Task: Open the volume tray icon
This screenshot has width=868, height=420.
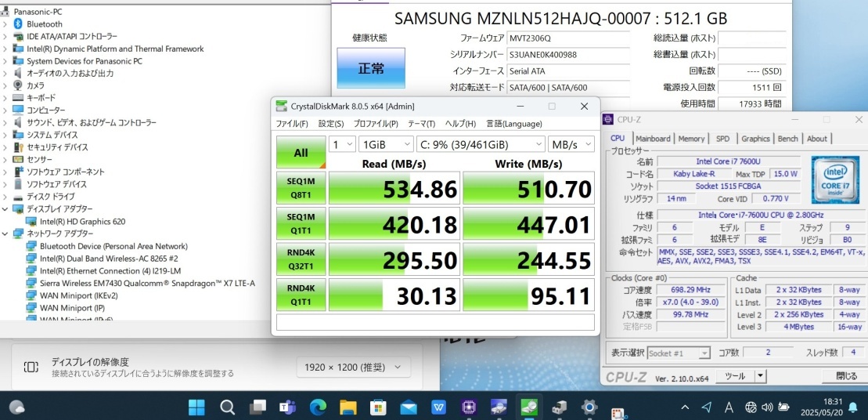Action: pos(767,407)
